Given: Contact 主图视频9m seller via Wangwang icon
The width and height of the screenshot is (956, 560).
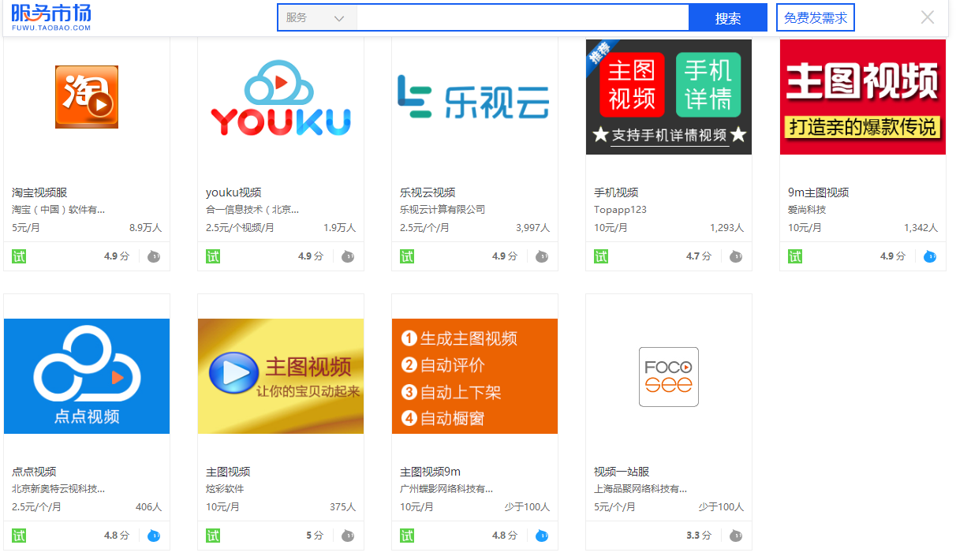Looking at the screenshot, I should click(542, 536).
